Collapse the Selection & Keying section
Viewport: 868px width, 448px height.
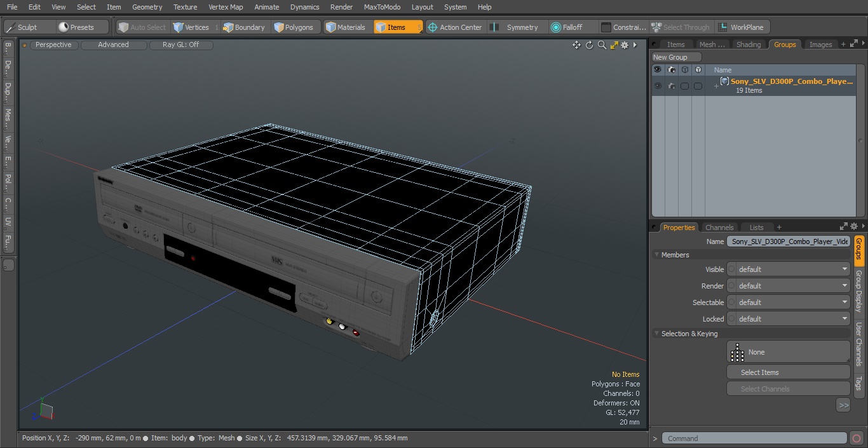[x=656, y=334]
